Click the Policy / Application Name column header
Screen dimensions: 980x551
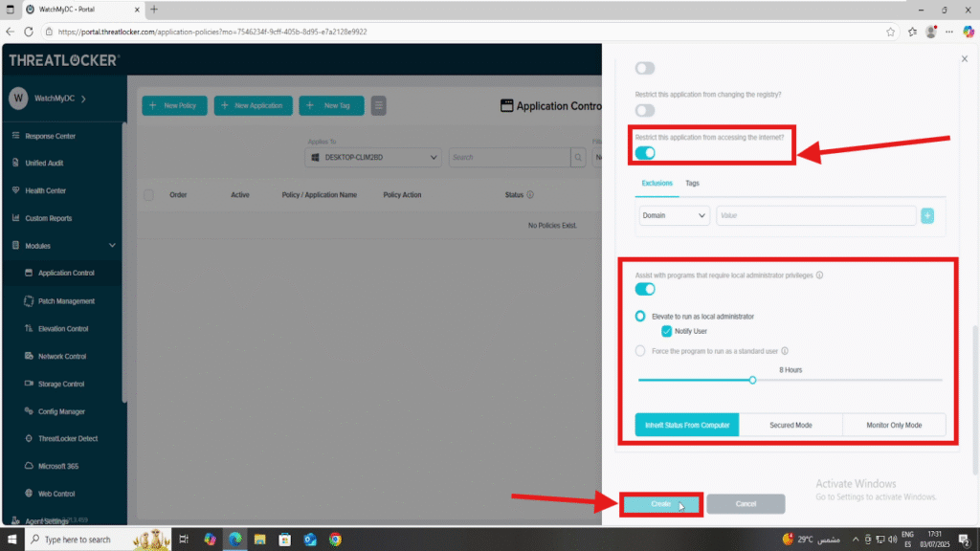[320, 195]
